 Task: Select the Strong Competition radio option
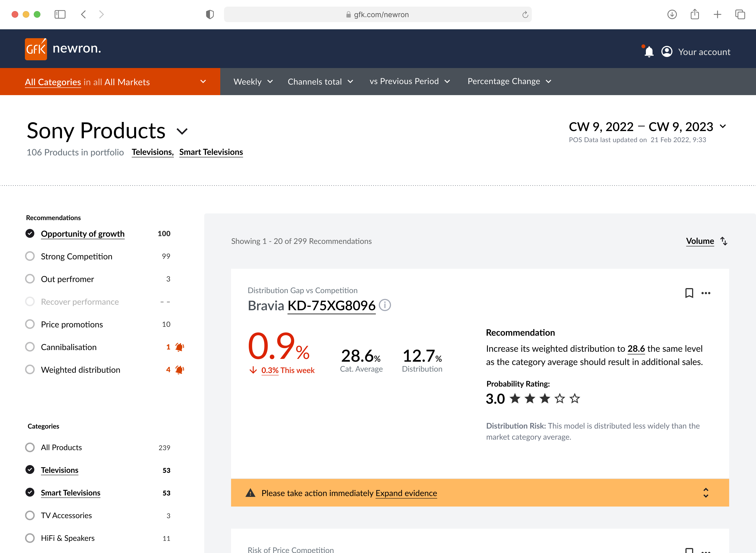30,256
